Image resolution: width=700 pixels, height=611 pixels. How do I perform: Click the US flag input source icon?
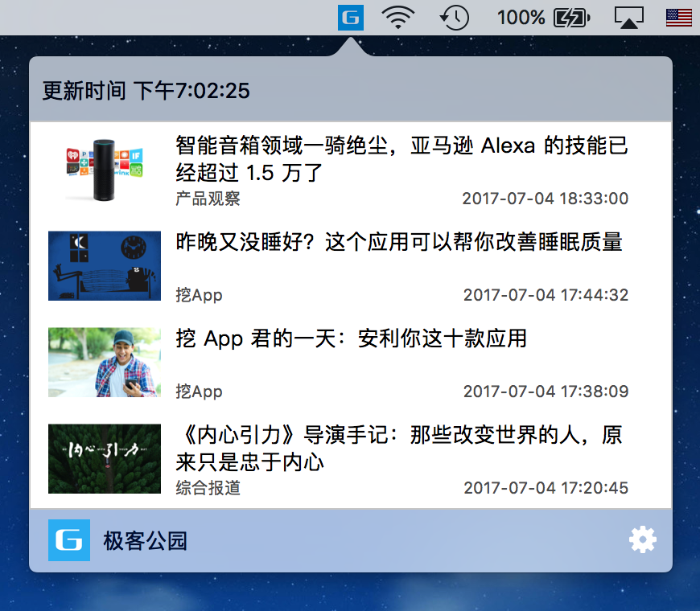(678, 18)
